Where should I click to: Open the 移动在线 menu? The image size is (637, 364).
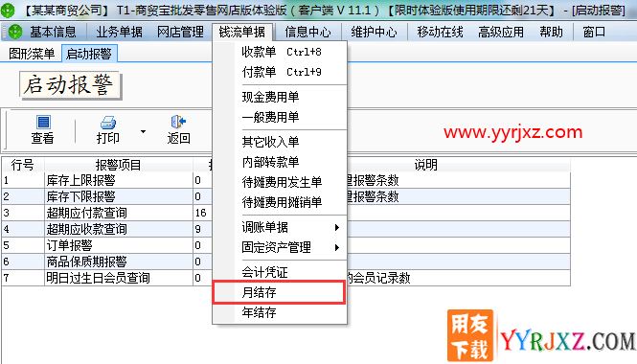pyautogui.click(x=440, y=32)
